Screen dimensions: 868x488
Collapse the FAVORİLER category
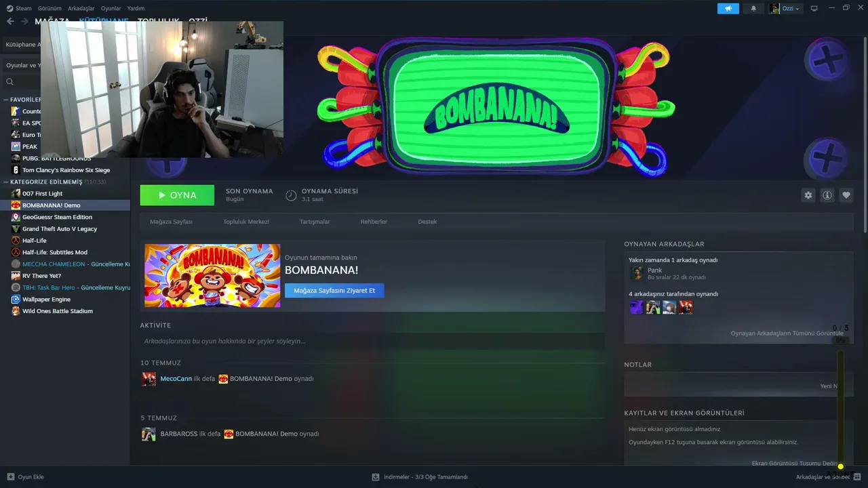(x=6, y=100)
